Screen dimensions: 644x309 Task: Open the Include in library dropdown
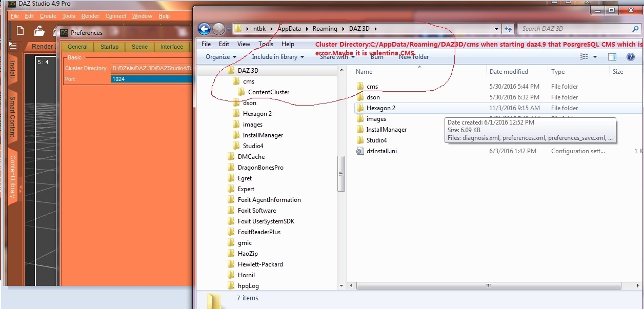click(x=278, y=57)
